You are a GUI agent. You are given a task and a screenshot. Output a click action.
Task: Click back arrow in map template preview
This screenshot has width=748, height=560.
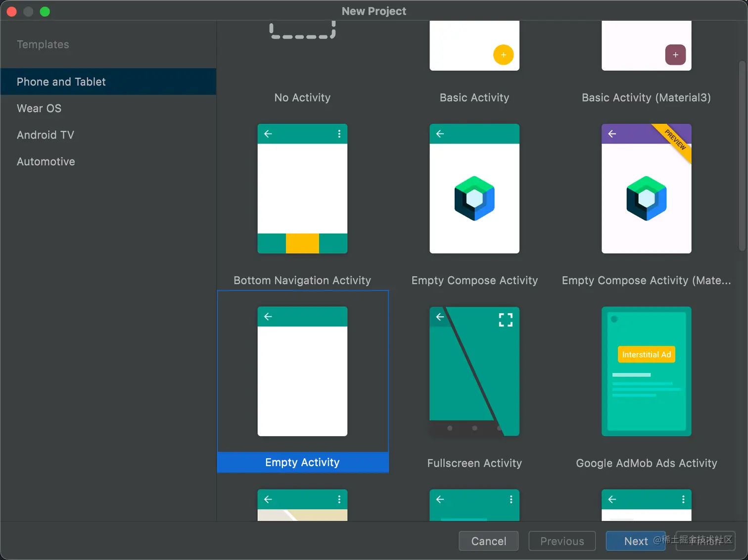268,499
